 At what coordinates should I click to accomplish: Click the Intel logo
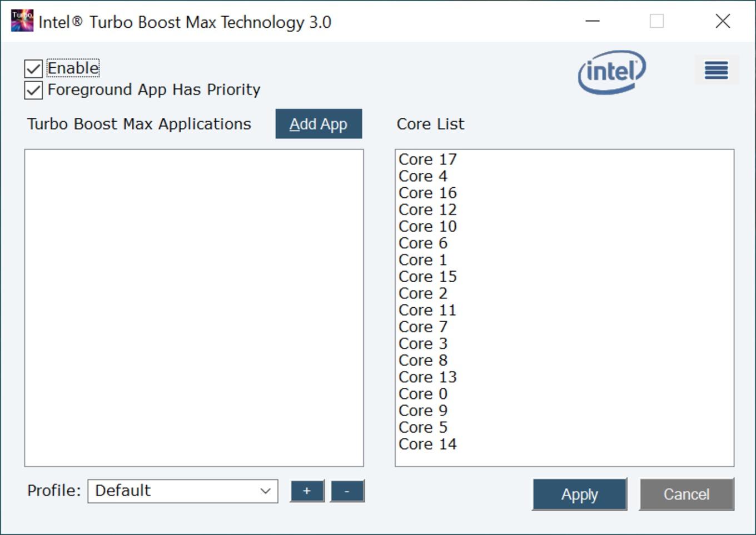pyautogui.click(x=612, y=72)
